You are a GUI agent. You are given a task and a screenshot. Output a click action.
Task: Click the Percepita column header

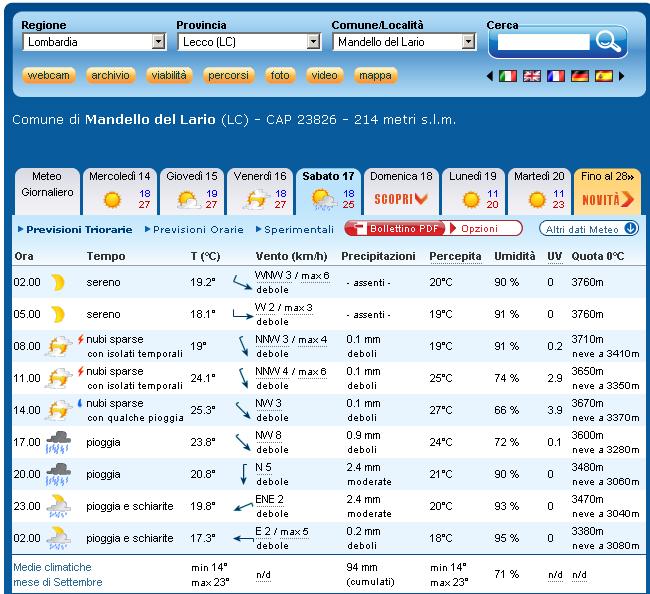[455, 257]
